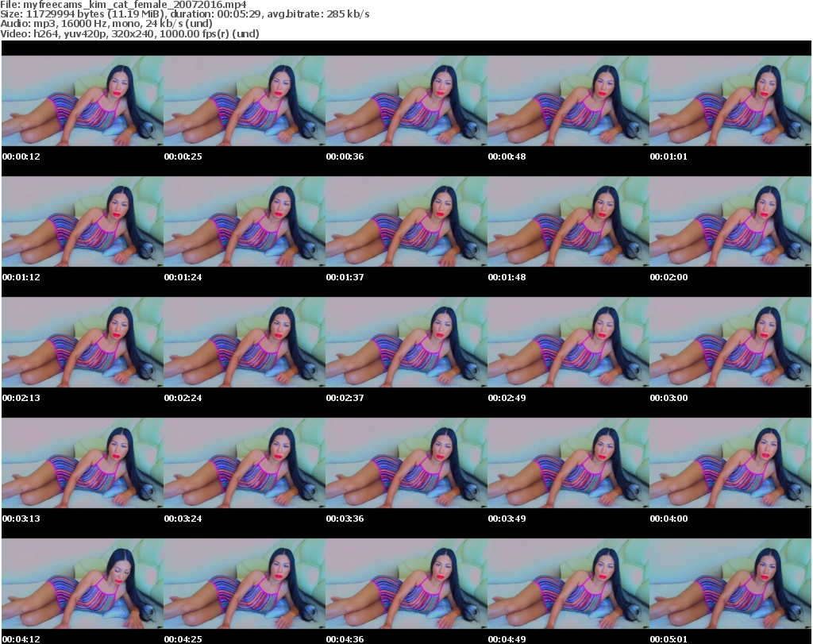Click the 00:00:12 timestamp label
This screenshot has width=813, height=644.
[x=21, y=156]
